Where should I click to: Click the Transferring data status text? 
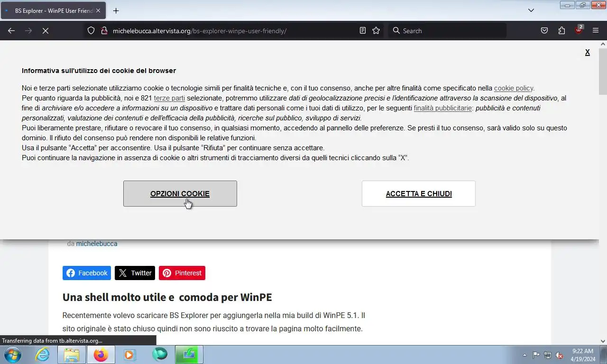click(52, 340)
